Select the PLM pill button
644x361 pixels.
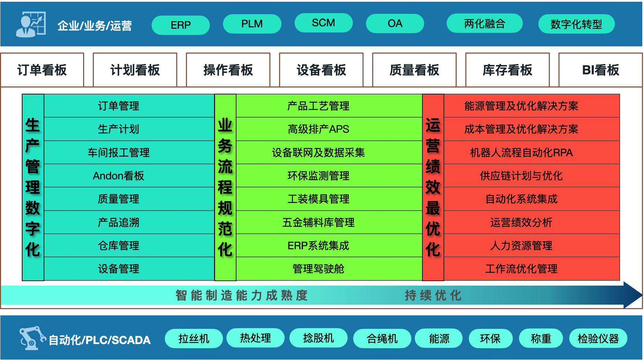(x=252, y=24)
